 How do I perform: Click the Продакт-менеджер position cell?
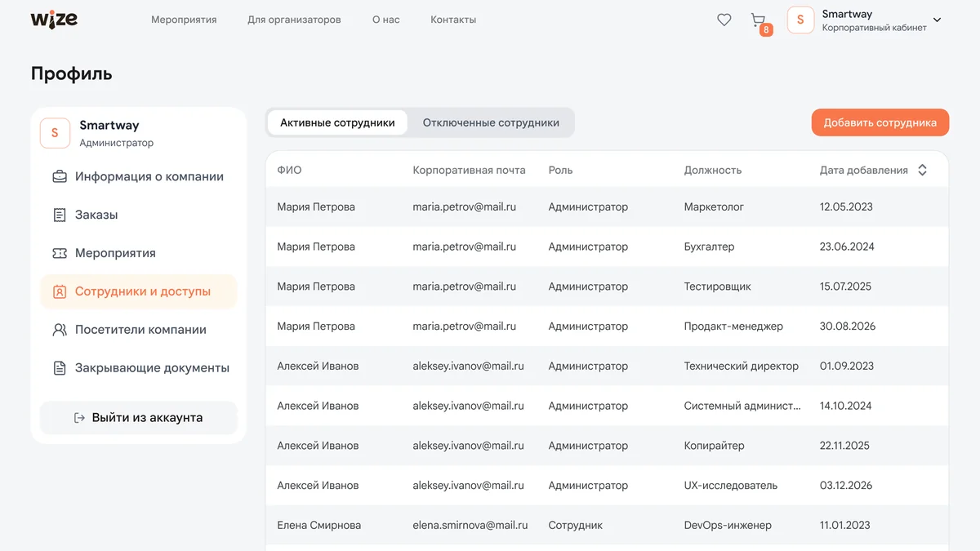tap(733, 326)
